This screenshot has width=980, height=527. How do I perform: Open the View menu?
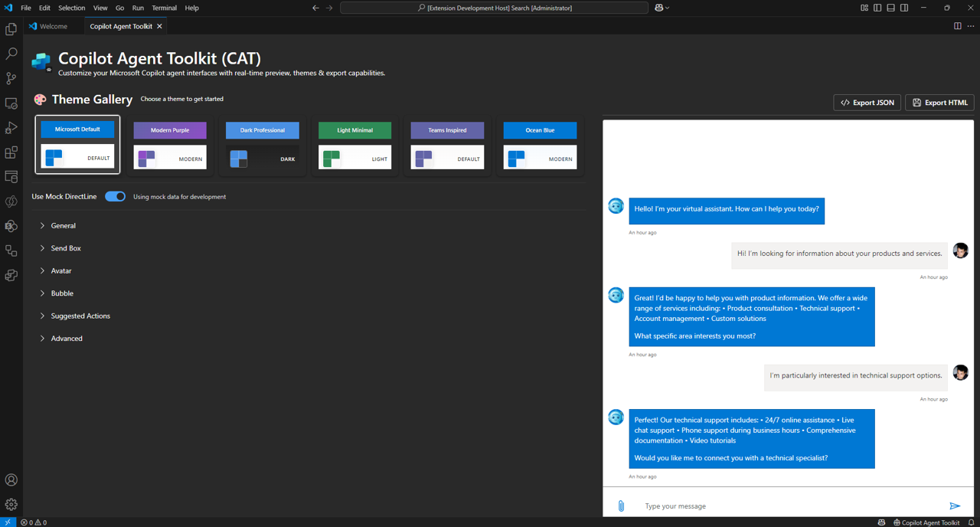(x=100, y=8)
